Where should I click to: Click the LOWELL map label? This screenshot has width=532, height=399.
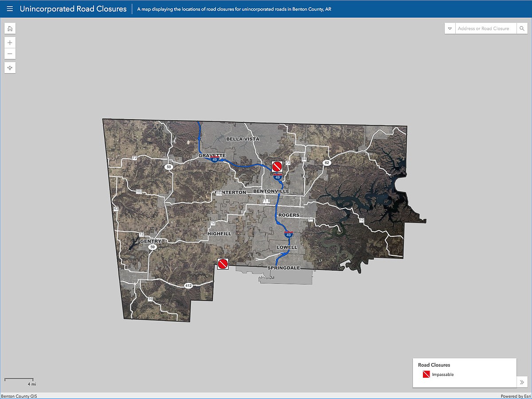click(287, 247)
